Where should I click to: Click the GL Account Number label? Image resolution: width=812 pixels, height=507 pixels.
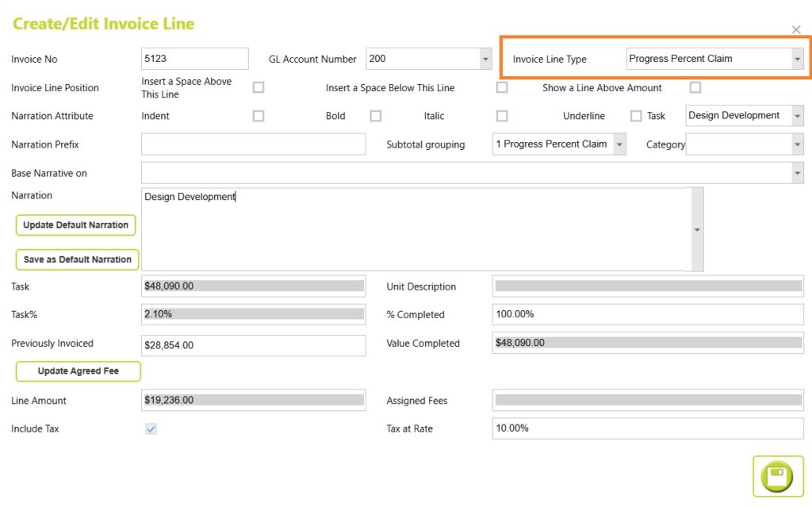[x=312, y=59]
